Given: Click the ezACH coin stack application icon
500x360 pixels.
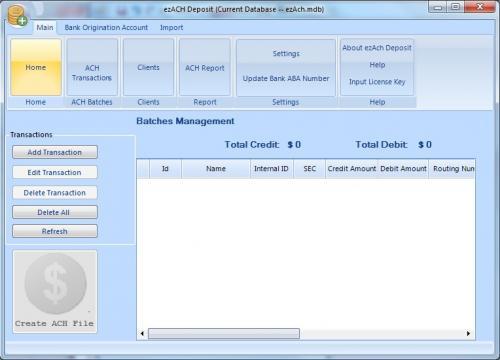Looking at the screenshot, I should [x=17, y=16].
